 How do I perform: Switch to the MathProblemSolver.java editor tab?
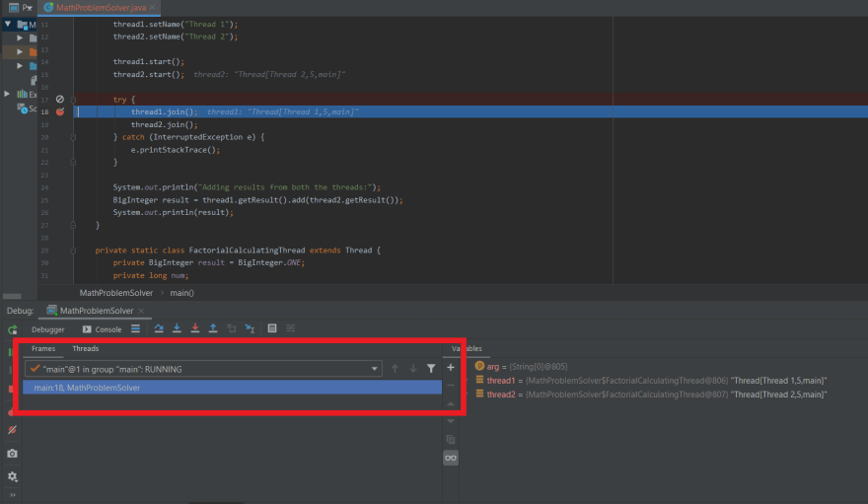[x=101, y=8]
